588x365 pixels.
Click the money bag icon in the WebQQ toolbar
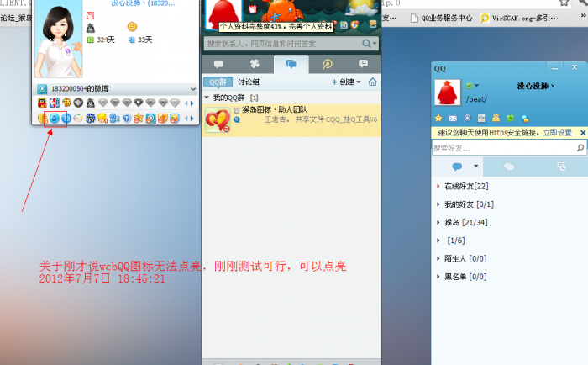point(496,119)
